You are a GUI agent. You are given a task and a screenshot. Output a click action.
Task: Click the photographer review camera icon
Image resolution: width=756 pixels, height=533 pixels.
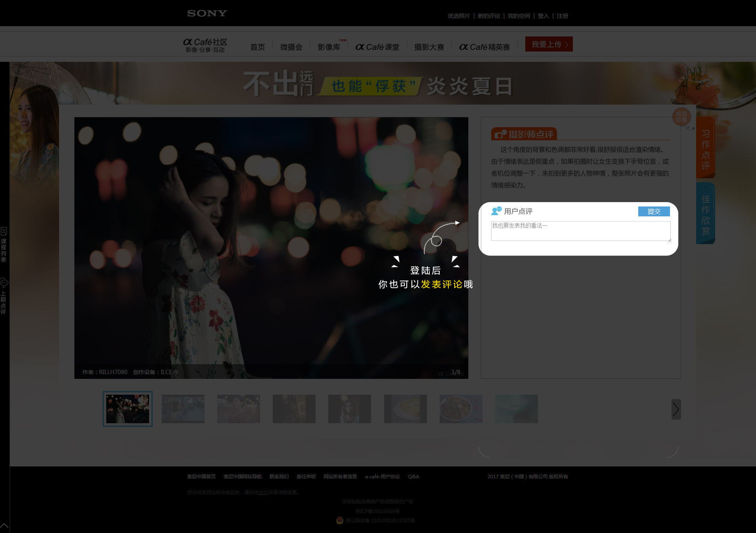[500, 135]
